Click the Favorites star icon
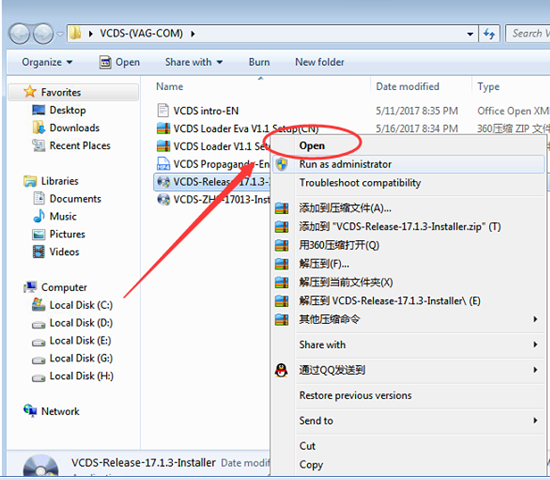 click(x=30, y=92)
